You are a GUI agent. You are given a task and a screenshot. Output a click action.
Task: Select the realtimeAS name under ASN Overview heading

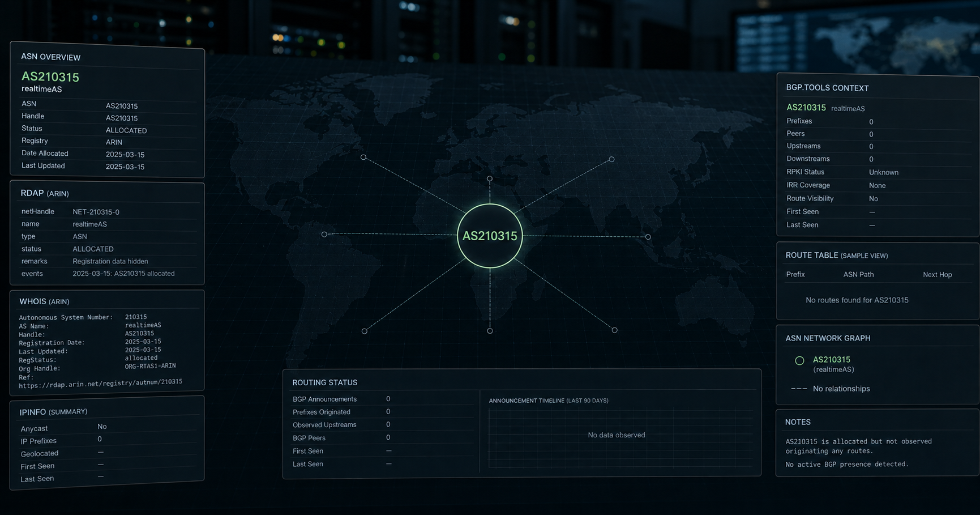(x=42, y=89)
